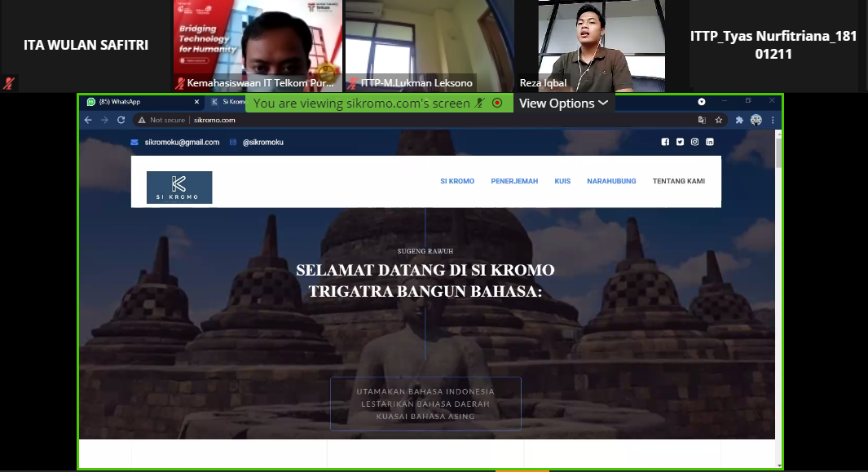The height and width of the screenshot is (472, 868).
Task: Click the Not secure warning icon
Action: (142, 120)
